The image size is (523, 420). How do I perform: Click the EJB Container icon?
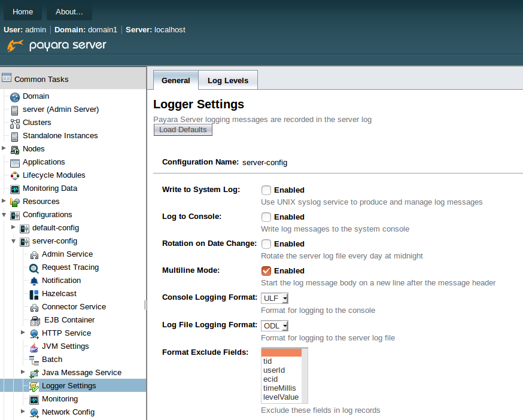[x=35, y=321]
